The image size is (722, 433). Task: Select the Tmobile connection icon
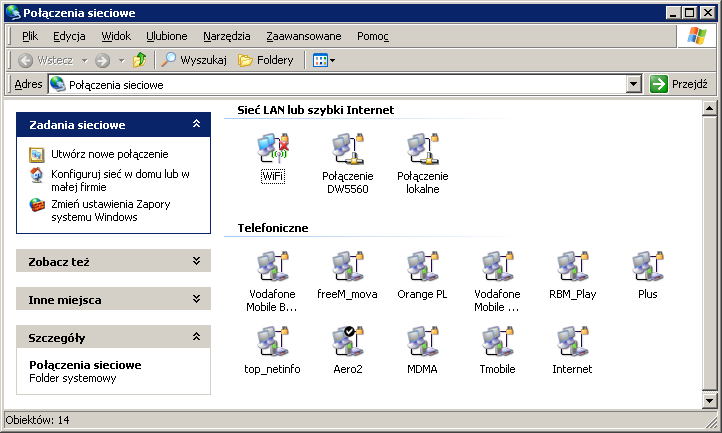[497, 343]
